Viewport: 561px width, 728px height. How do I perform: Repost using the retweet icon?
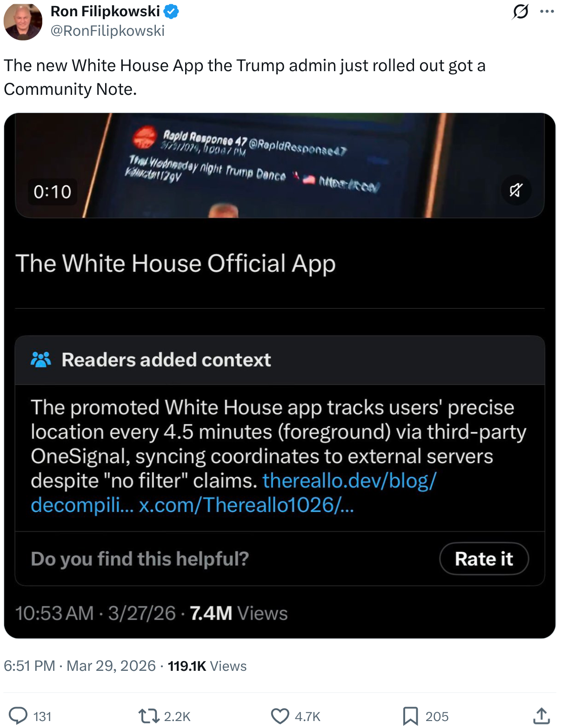click(x=149, y=716)
